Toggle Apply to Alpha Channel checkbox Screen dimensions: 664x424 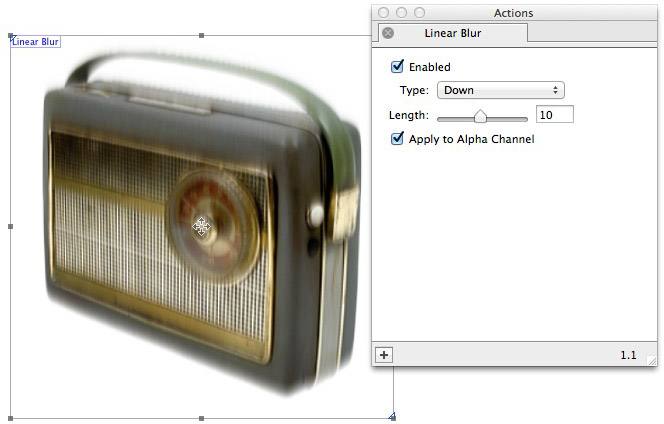tap(397, 139)
